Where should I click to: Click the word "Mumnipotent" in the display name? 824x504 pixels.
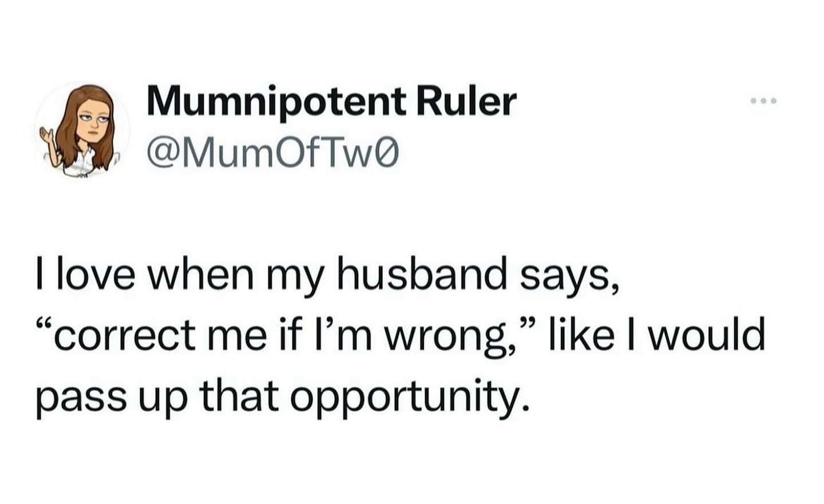(x=277, y=102)
